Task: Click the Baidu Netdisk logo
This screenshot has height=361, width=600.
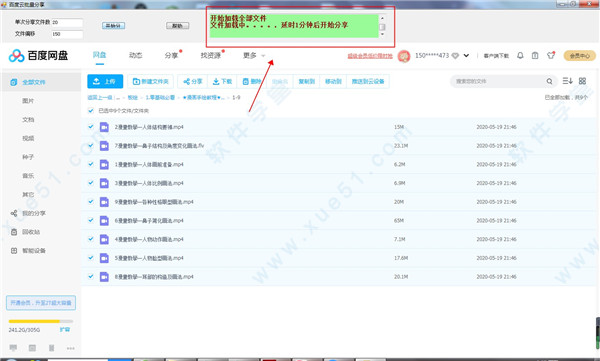Action: point(38,56)
